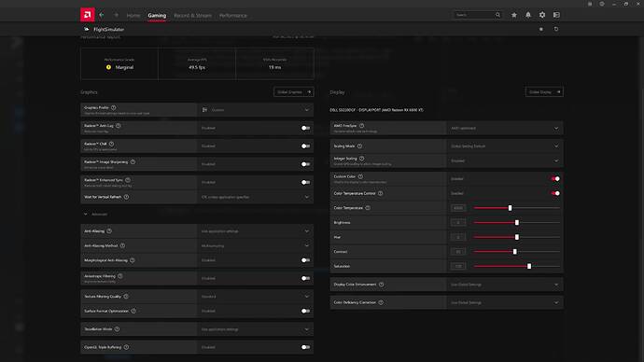The width and height of the screenshot is (644, 362).
Task: Switch to the Performance tab
Action: 233,15
